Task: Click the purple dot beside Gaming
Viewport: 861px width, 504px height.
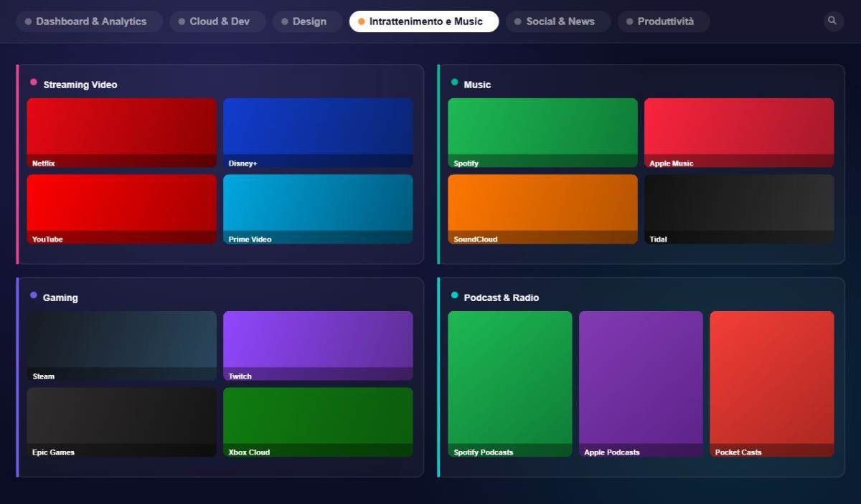Action: (34, 295)
